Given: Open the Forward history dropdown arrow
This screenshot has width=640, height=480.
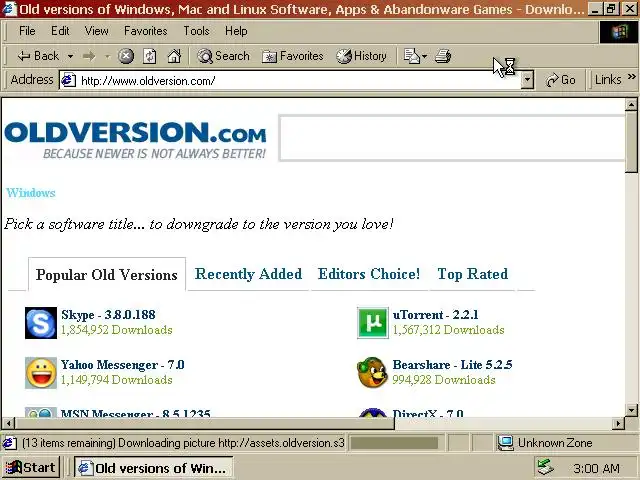Looking at the screenshot, I should tap(108, 56).
